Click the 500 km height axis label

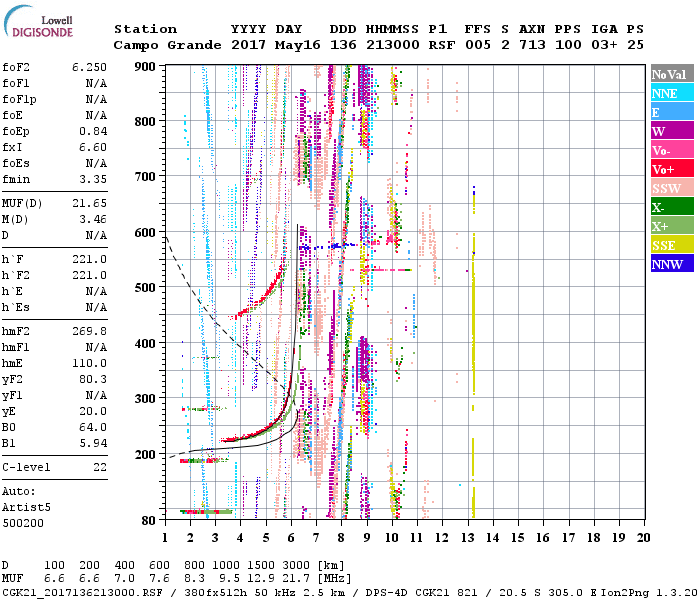coord(145,288)
